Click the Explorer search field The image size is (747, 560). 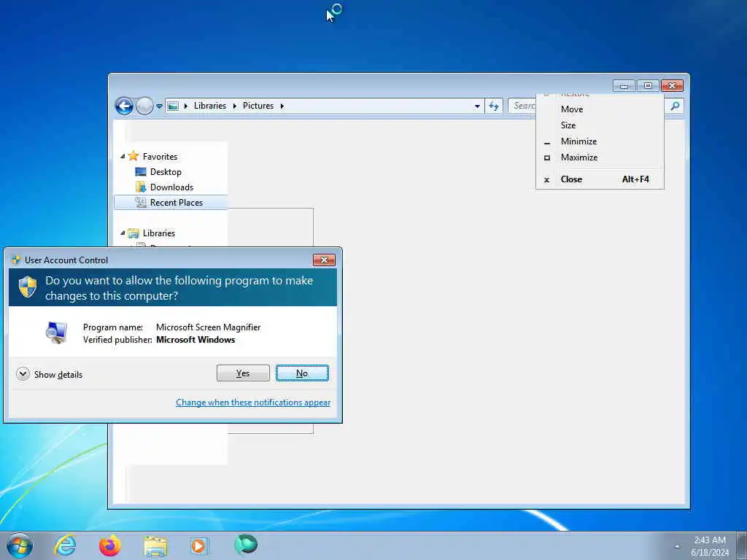pyautogui.click(x=522, y=106)
